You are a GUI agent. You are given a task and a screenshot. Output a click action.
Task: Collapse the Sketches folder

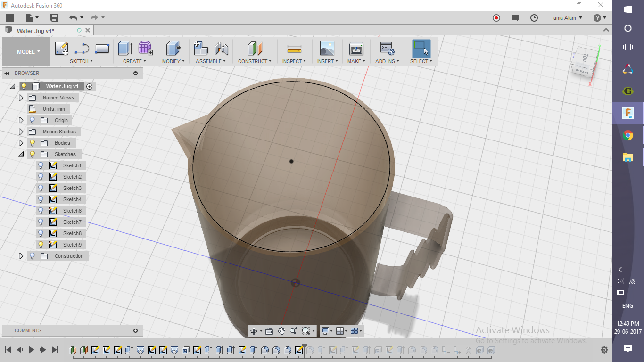coord(21,154)
